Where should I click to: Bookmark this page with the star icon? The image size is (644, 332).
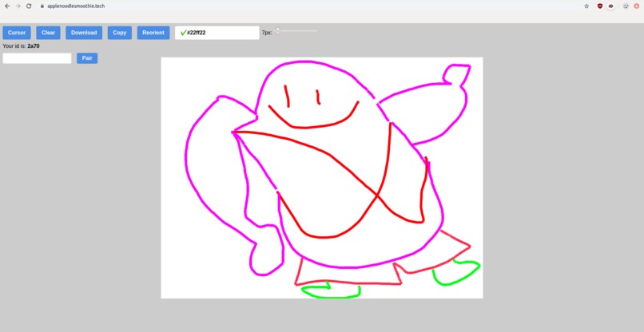pos(586,6)
